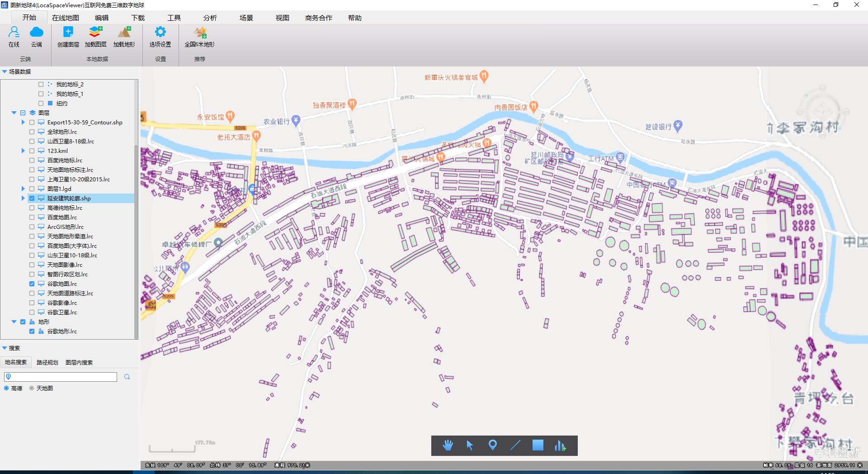
Task: Click the 加载图层 load layer icon
Action: coord(95,33)
